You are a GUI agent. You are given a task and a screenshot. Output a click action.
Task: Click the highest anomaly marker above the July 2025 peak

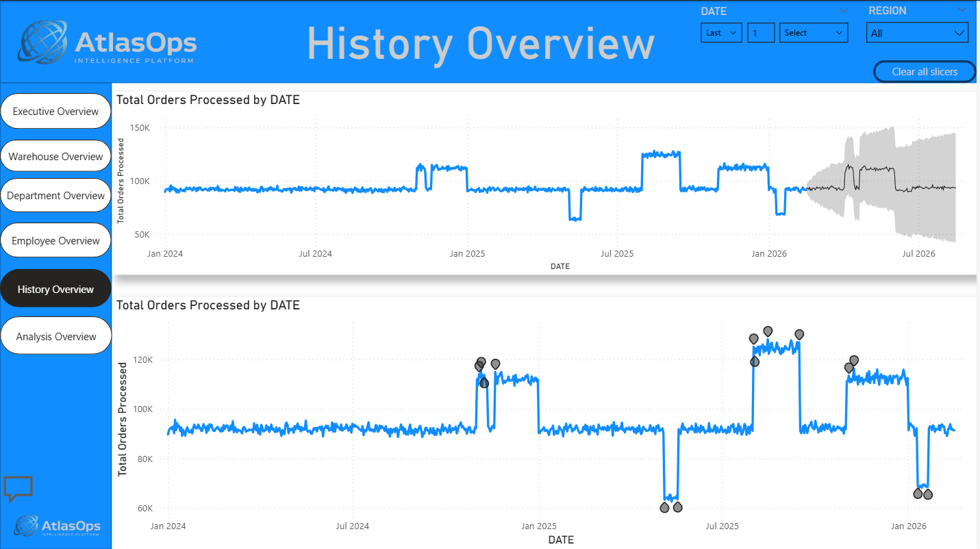pos(768,331)
